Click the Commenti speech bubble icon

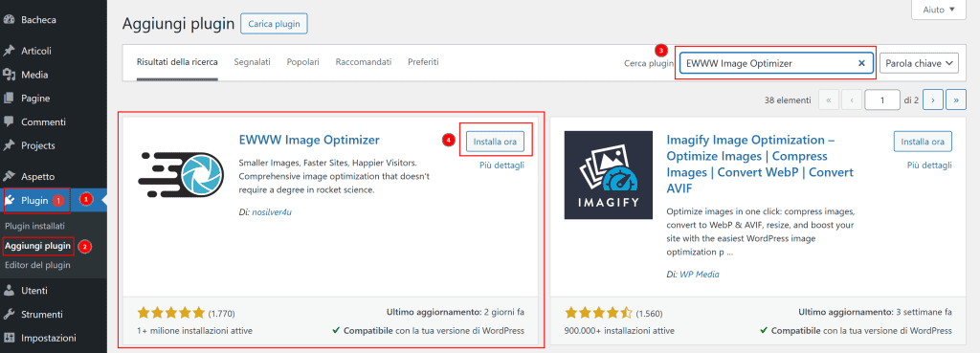pos(9,122)
